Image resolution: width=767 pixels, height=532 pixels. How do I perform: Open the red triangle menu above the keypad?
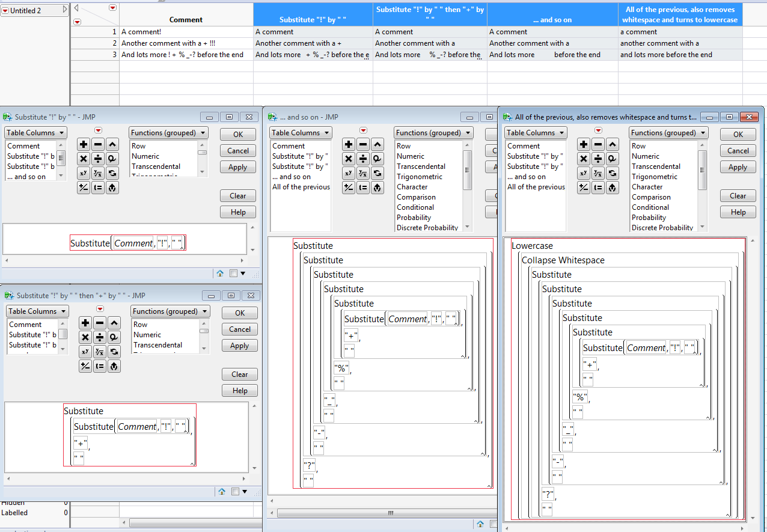[x=99, y=130]
